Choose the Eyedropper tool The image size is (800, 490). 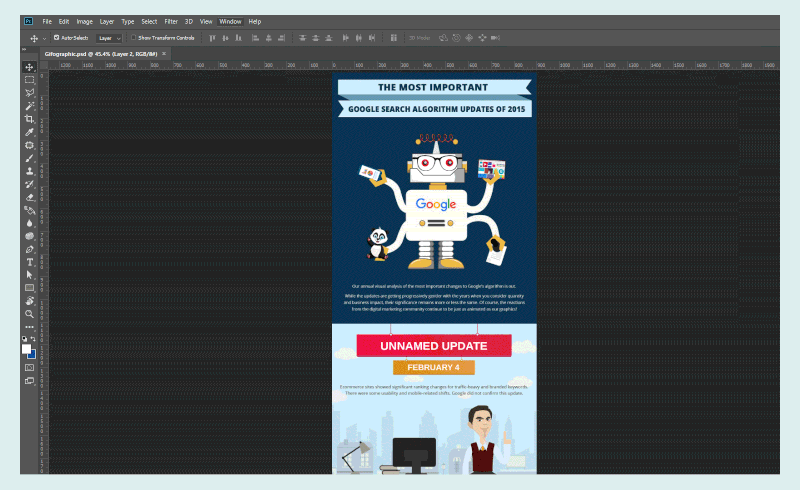tap(29, 132)
